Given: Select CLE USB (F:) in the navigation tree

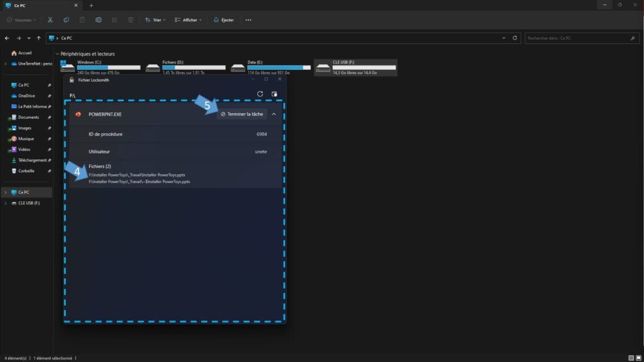Looking at the screenshot, I should point(29,203).
